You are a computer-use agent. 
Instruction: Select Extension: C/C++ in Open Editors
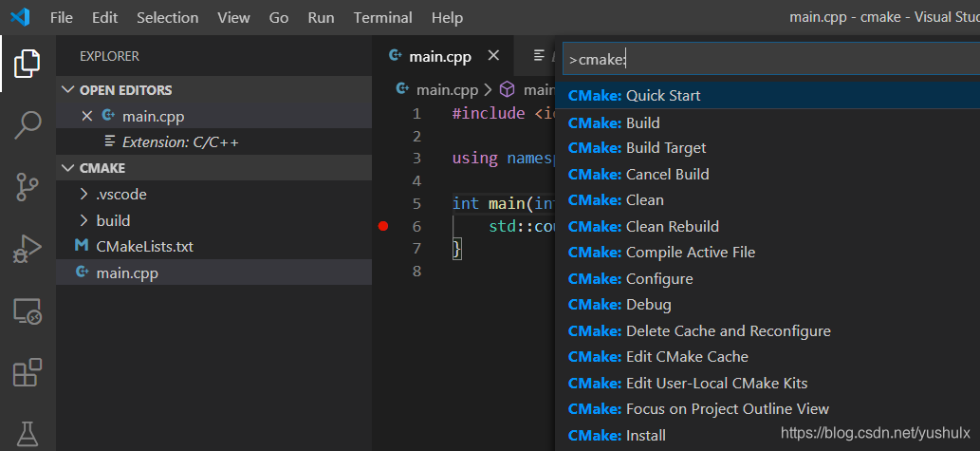coord(213,142)
